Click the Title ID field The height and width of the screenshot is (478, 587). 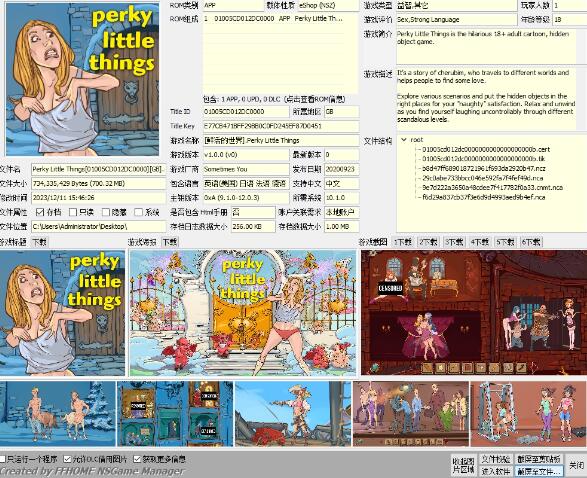(246, 112)
